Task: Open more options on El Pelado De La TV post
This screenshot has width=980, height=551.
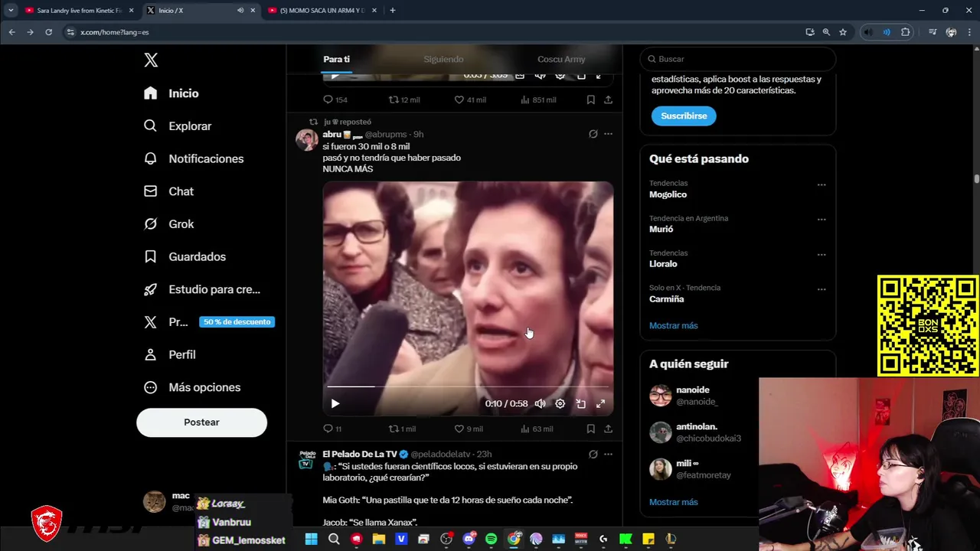Action: coord(608,454)
